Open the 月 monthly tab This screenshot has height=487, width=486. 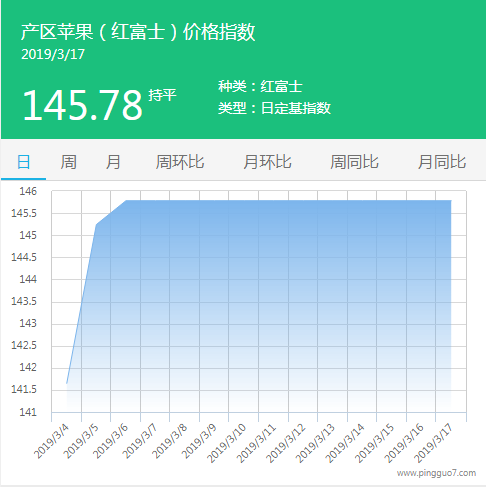(x=113, y=162)
